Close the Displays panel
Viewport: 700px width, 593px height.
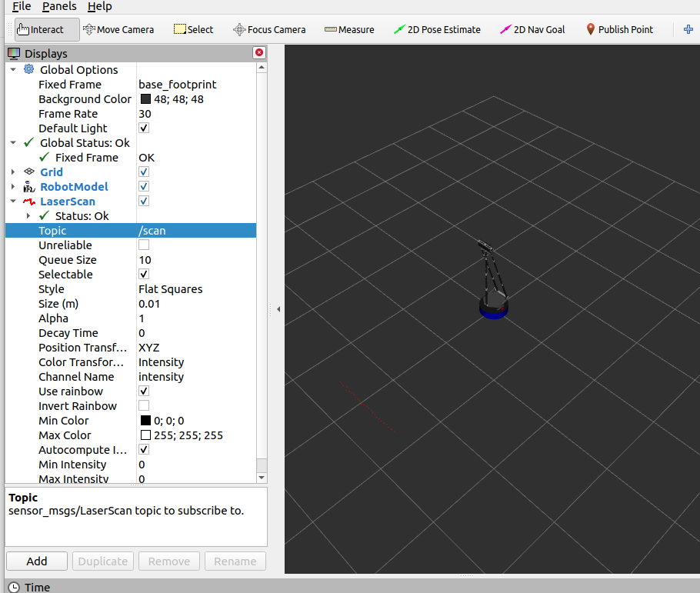click(x=259, y=53)
